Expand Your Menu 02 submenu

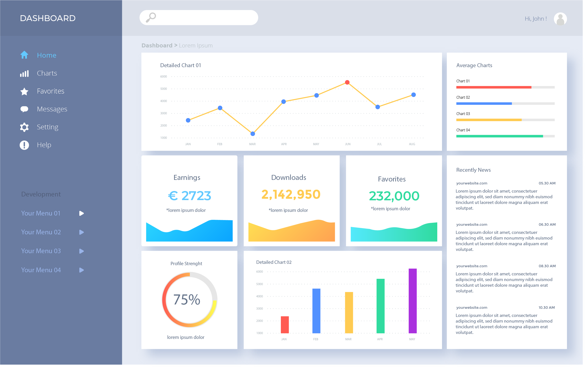point(82,232)
